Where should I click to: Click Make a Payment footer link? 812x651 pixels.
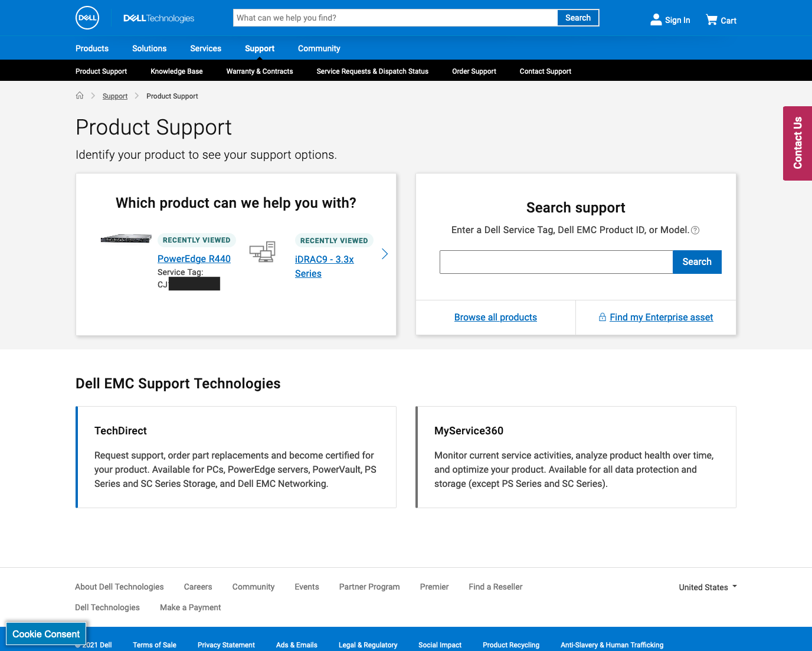click(191, 607)
